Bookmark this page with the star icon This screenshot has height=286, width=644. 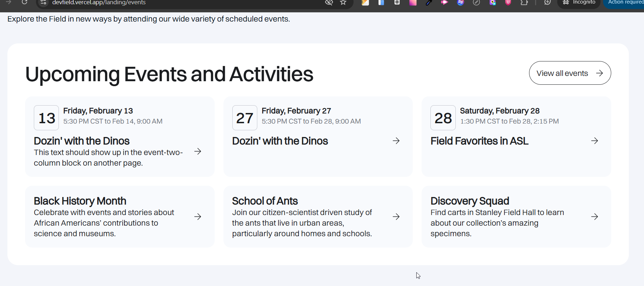[343, 2]
